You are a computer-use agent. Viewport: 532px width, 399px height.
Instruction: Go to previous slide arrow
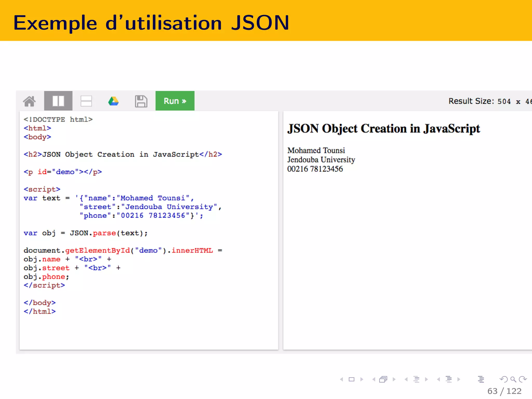[x=342, y=380]
